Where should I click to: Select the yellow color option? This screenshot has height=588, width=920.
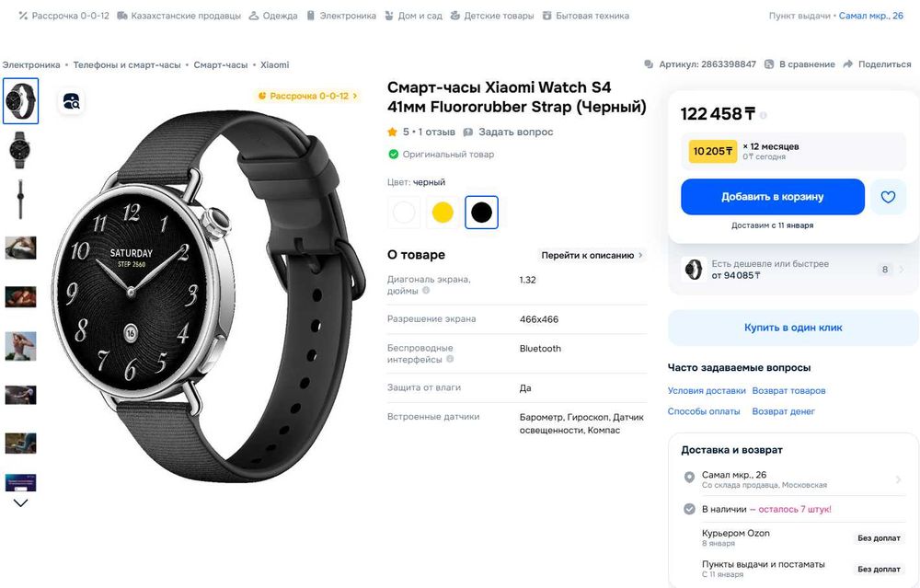pos(443,213)
